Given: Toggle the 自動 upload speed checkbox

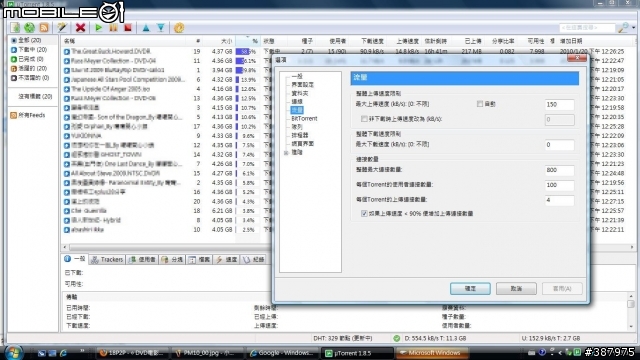Looking at the screenshot, I should click(x=480, y=104).
